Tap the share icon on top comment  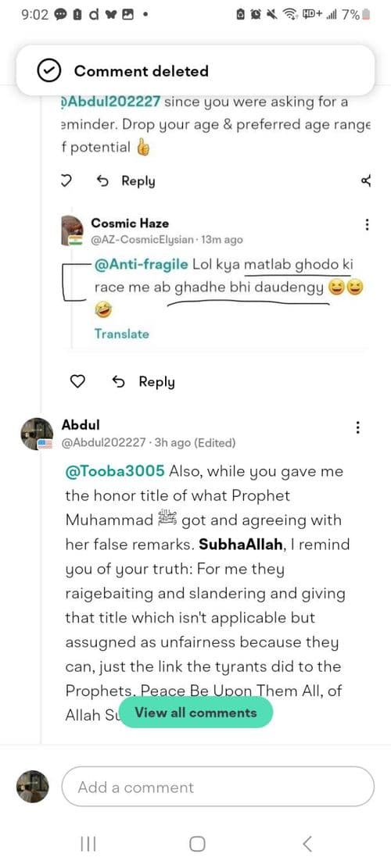click(365, 181)
